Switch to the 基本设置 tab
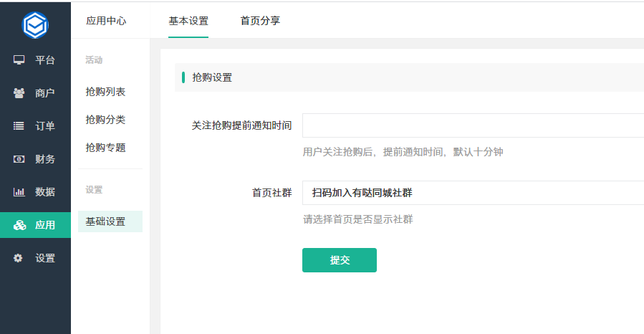644x334 pixels. click(x=188, y=21)
